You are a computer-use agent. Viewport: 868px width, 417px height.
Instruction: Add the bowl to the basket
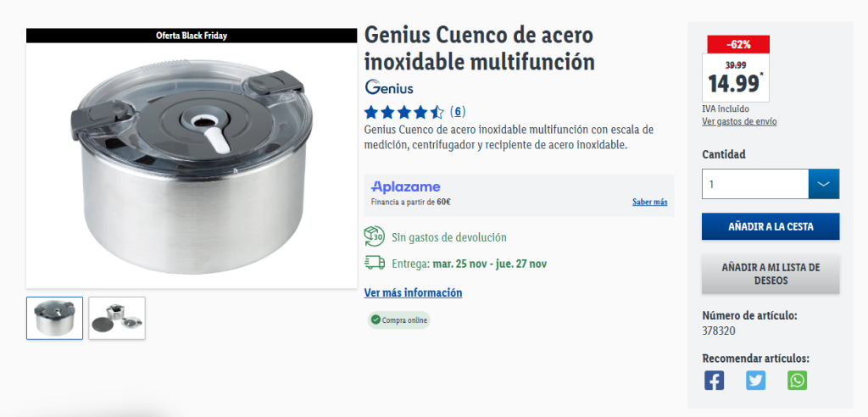click(x=771, y=226)
